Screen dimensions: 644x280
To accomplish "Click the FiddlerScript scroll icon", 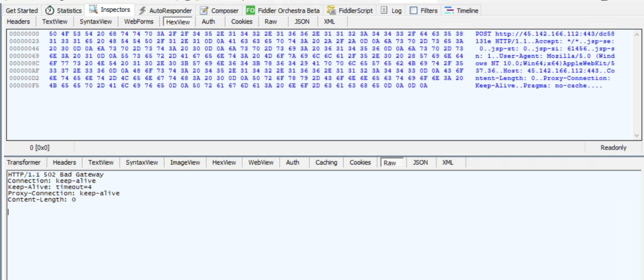I will [x=331, y=10].
